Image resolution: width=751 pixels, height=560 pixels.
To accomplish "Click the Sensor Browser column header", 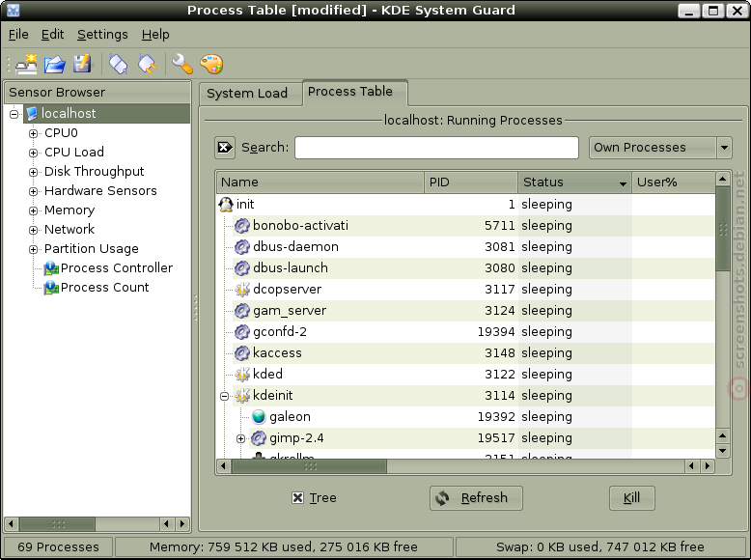I will pos(97,93).
